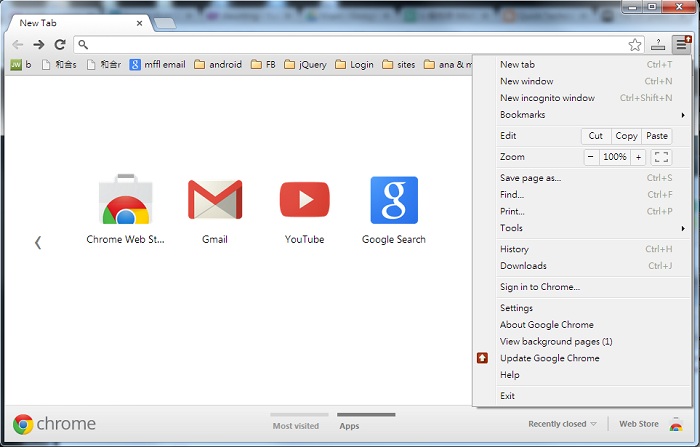Open the '和舍r' bookmark
The height and width of the screenshot is (447, 700).
pos(104,65)
